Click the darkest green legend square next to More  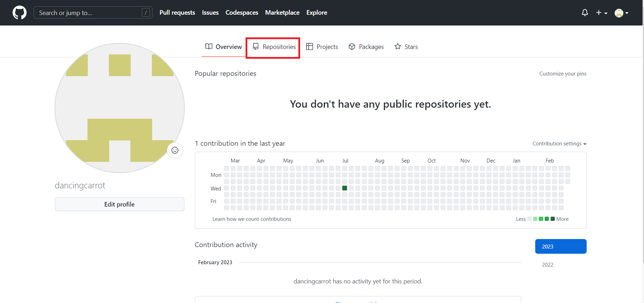click(553, 219)
